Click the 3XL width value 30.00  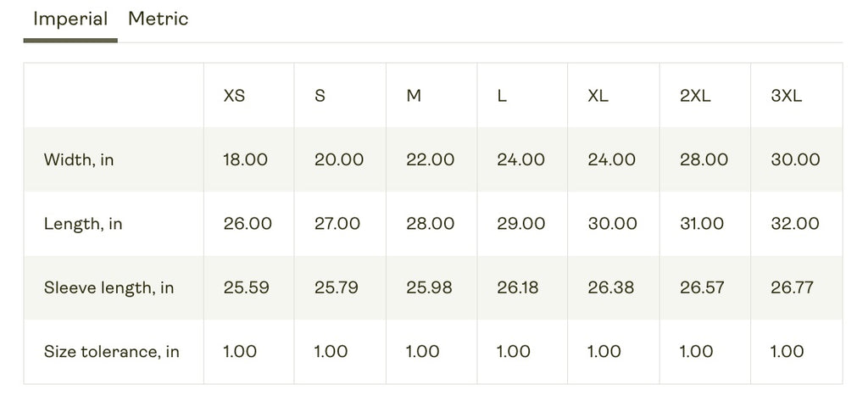[x=795, y=159]
